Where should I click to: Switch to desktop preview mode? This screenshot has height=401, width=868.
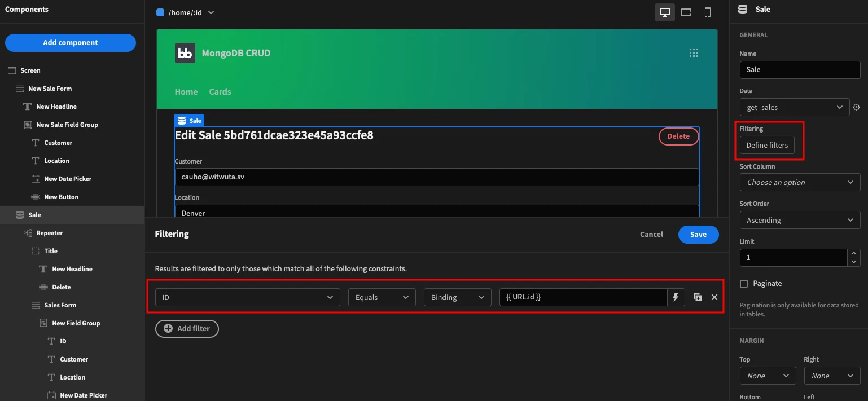[x=665, y=12]
